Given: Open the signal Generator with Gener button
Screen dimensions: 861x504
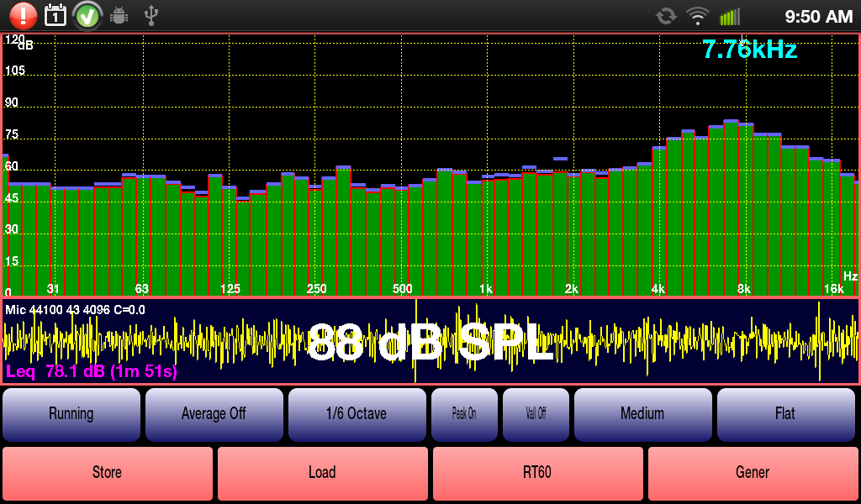Looking at the screenshot, I should (752, 472).
